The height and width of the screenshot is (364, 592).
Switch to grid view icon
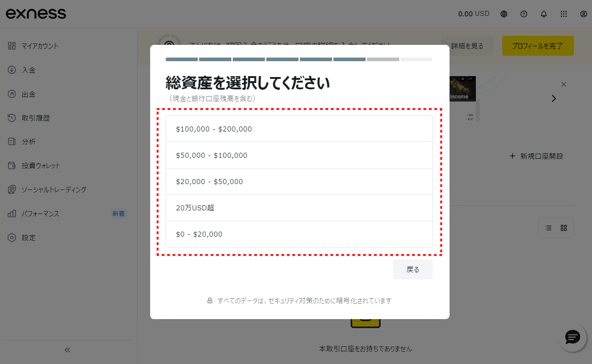click(564, 228)
